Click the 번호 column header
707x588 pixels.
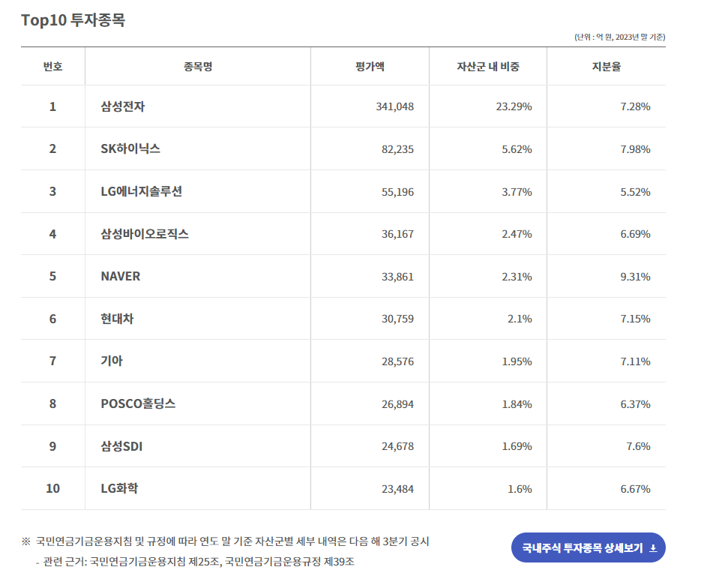[52, 66]
